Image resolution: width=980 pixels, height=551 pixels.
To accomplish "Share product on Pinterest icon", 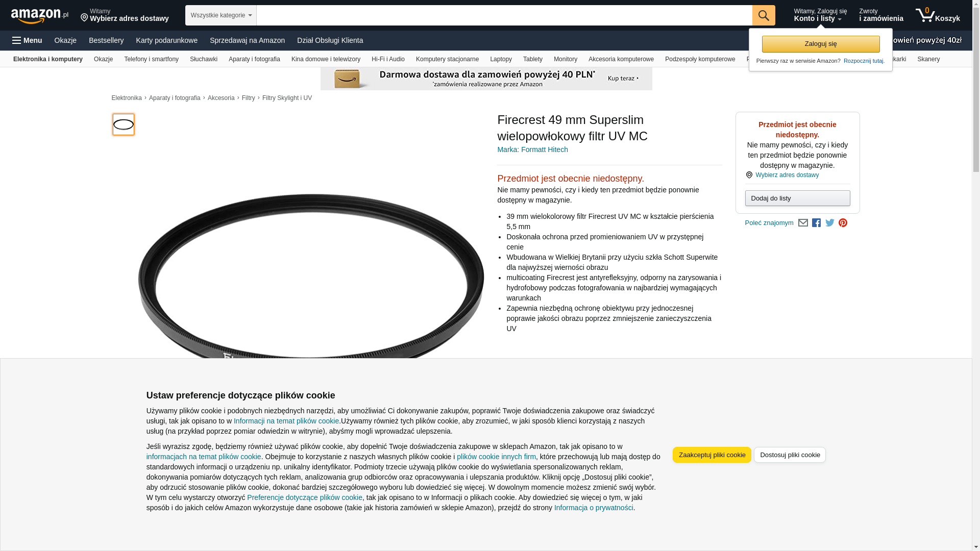I will pos(843,223).
